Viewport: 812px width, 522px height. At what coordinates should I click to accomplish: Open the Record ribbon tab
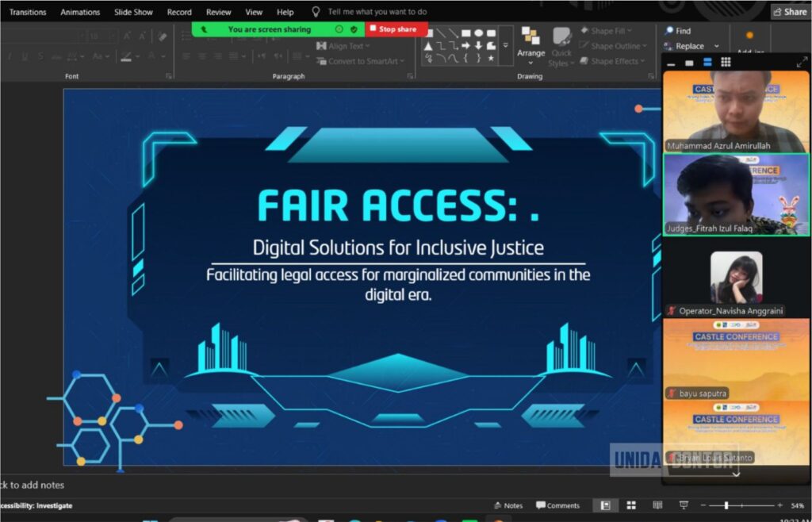pyautogui.click(x=179, y=12)
